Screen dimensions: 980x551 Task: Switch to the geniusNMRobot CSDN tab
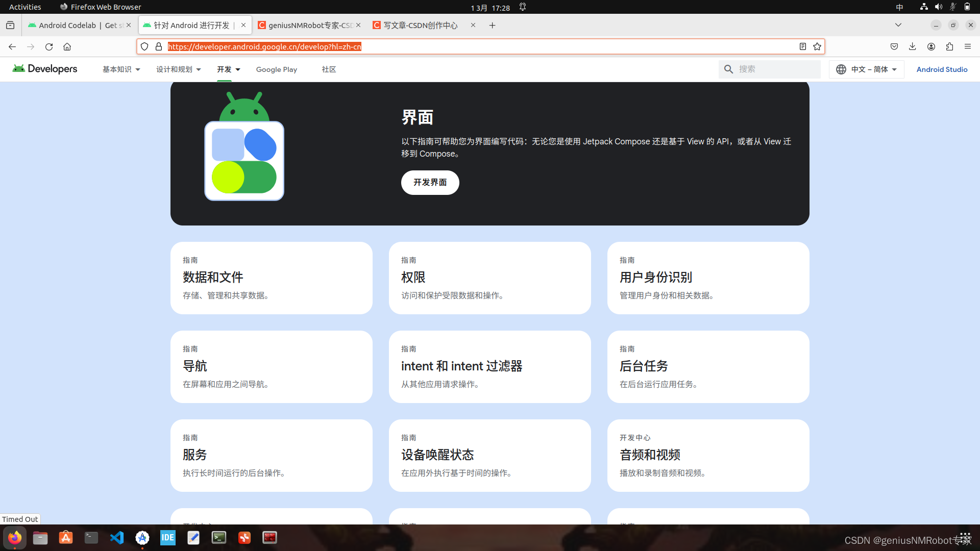click(309, 25)
